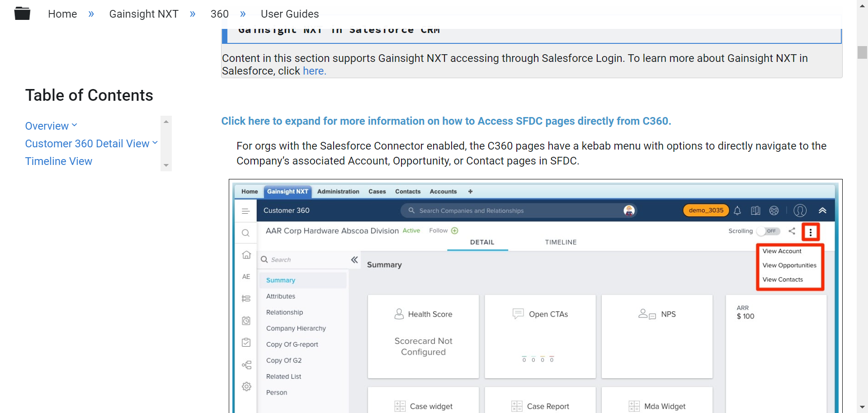Open the Home breadcrumb link

point(62,14)
